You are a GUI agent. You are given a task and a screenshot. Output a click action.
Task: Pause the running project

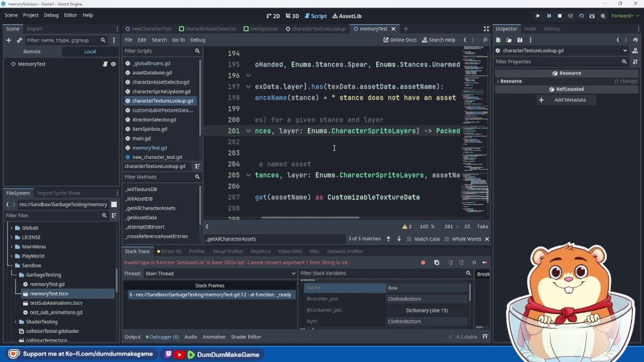(549, 16)
